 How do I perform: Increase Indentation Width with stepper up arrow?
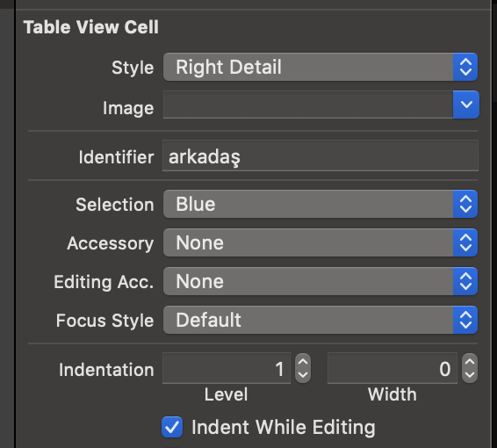470,361
